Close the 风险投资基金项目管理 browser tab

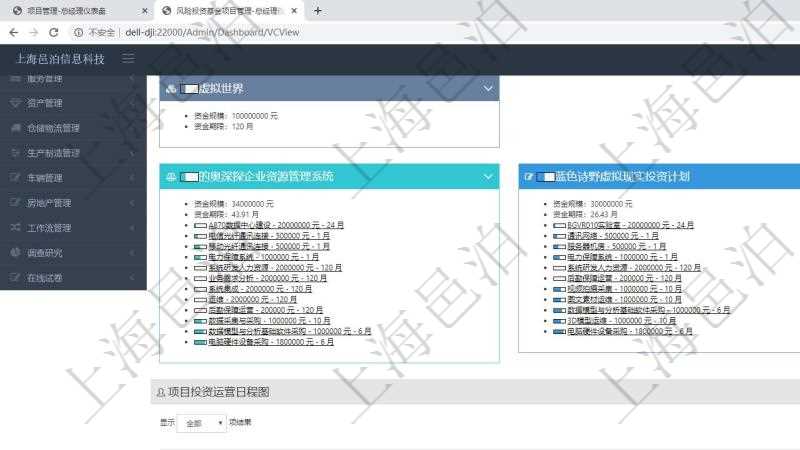tap(294, 10)
